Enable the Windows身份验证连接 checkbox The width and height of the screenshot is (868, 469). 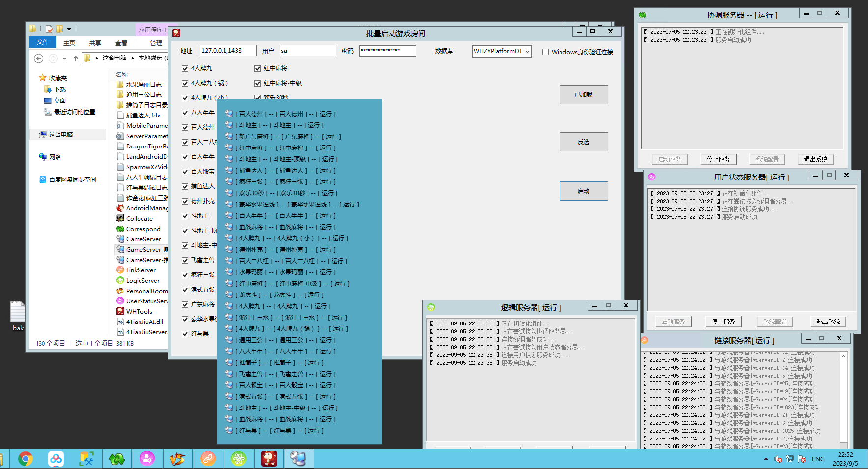(545, 52)
